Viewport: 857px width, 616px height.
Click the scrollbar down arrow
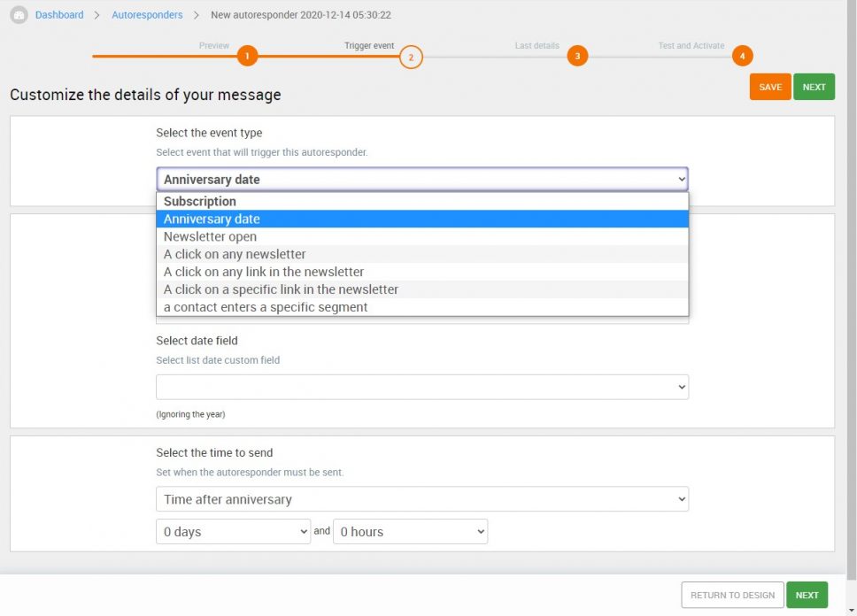(851, 611)
